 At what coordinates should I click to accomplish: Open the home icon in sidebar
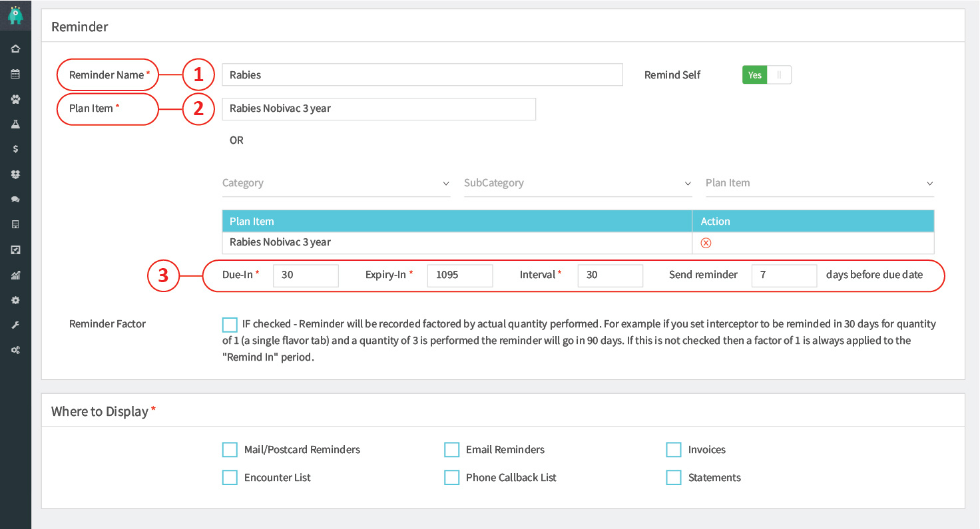15,49
